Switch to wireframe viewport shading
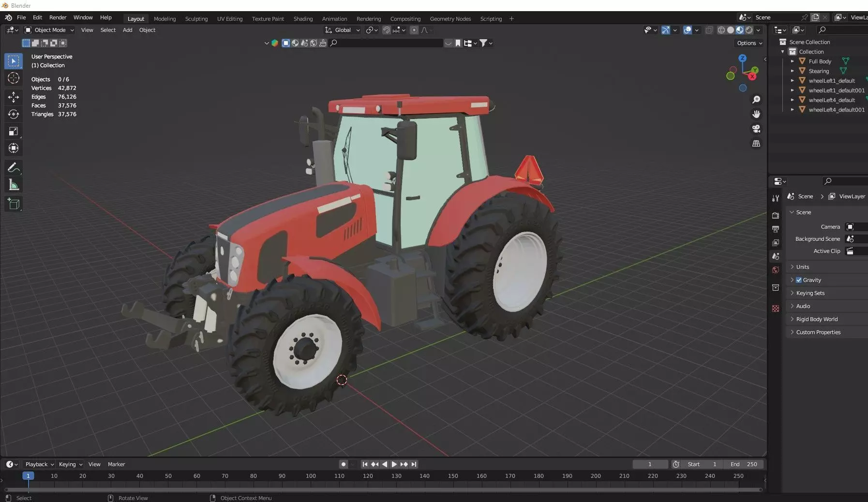The image size is (868, 502). [721, 30]
